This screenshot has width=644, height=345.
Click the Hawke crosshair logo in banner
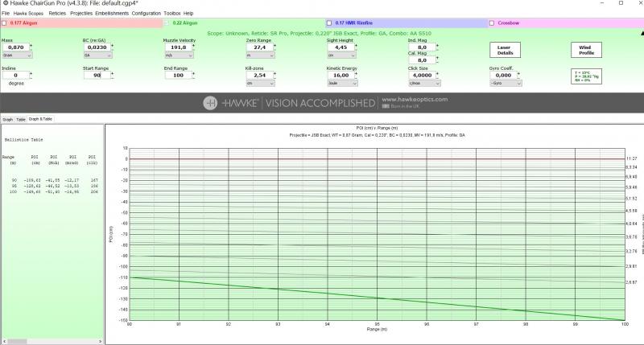coord(210,103)
